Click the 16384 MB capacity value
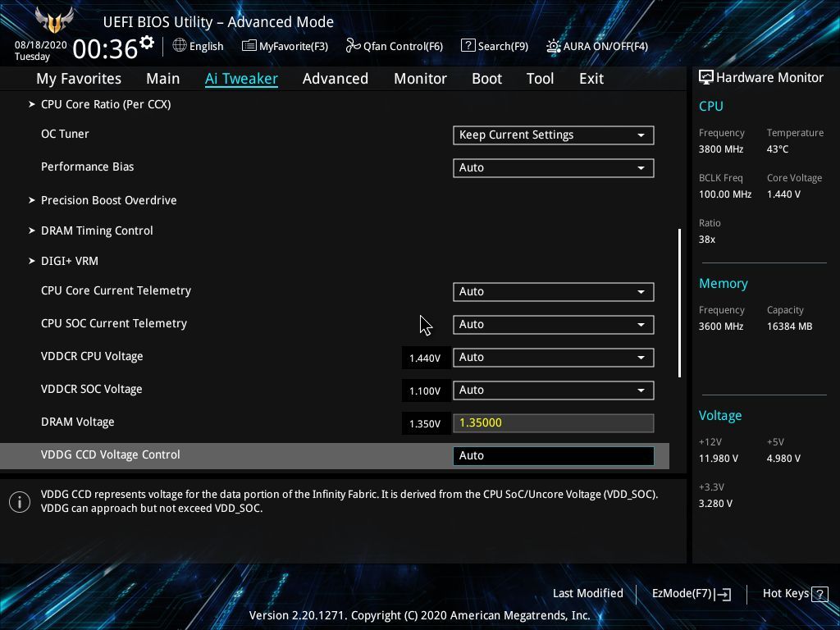840x630 pixels. click(x=790, y=326)
